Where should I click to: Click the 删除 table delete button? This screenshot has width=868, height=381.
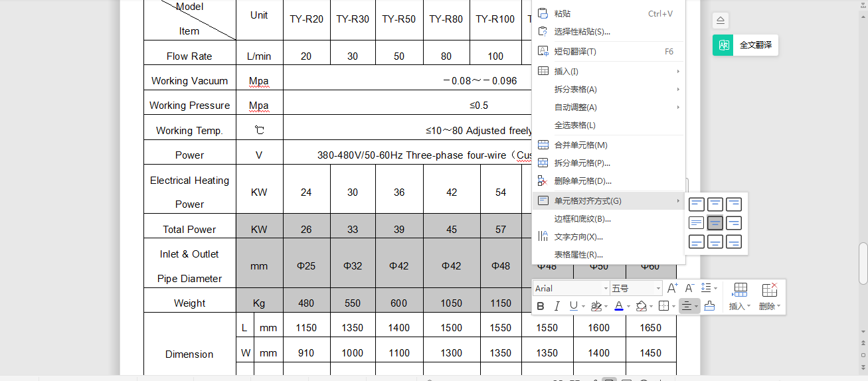[x=769, y=306]
